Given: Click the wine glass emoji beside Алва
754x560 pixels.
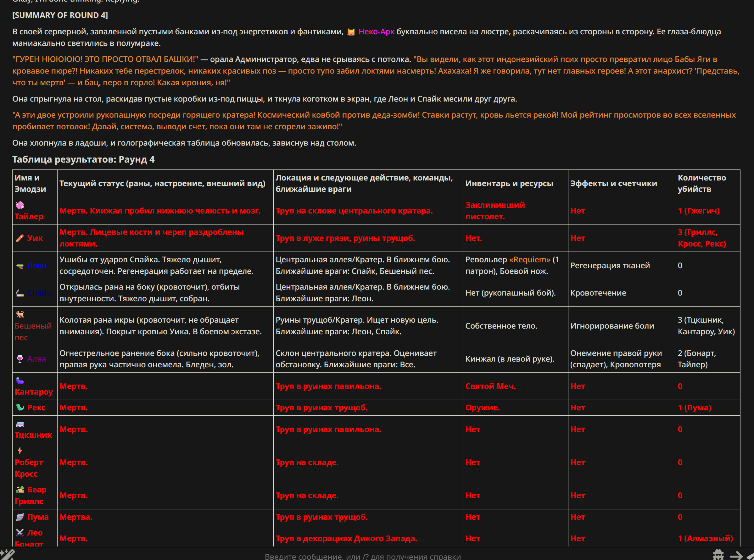Looking at the screenshot, I should (x=20, y=359).
